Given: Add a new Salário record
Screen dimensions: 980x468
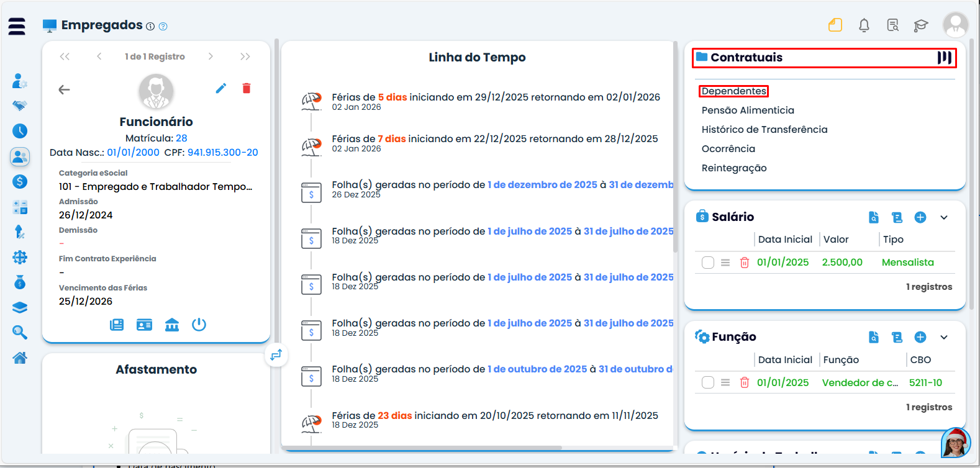Looking at the screenshot, I should [920, 217].
